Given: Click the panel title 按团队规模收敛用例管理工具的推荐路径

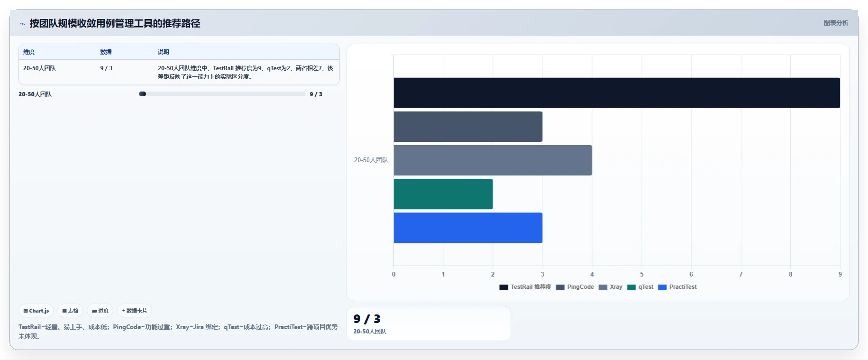Looking at the screenshot, I should pos(115,23).
